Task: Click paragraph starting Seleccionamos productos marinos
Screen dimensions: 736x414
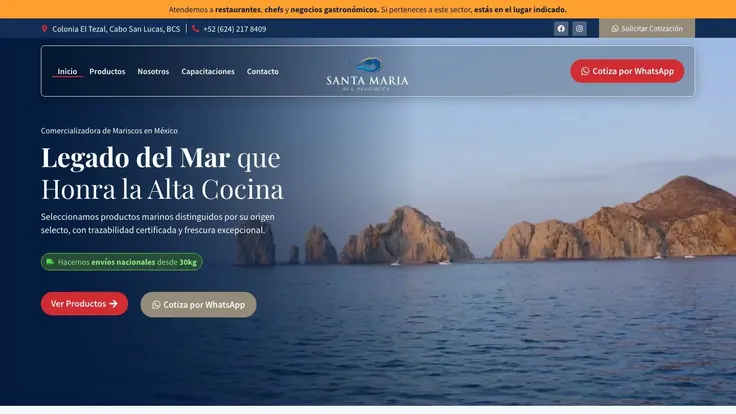Action: [158, 223]
